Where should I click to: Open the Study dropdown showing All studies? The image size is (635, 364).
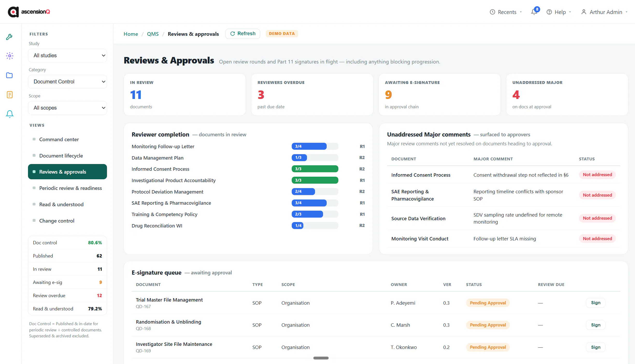point(67,55)
